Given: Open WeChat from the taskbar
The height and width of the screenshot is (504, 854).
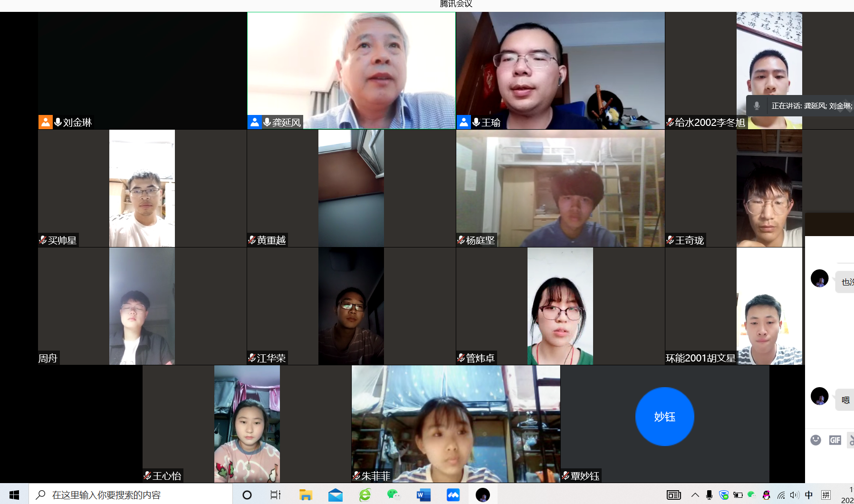Looking at the screenshot, I should (x=393, y=495).
